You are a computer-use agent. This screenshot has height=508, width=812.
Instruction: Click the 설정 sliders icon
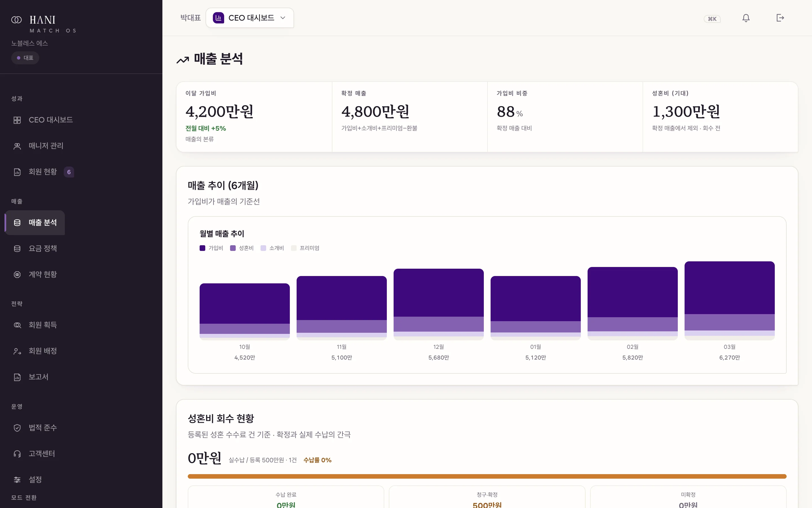(17, 479)
